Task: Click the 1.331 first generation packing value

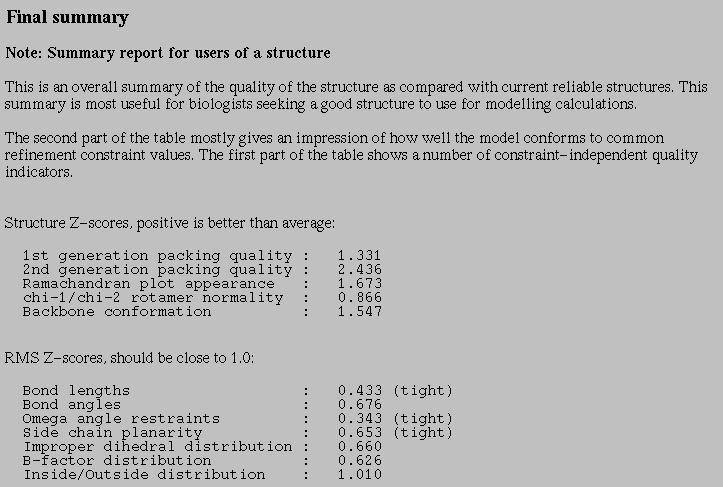Action: 360,255
